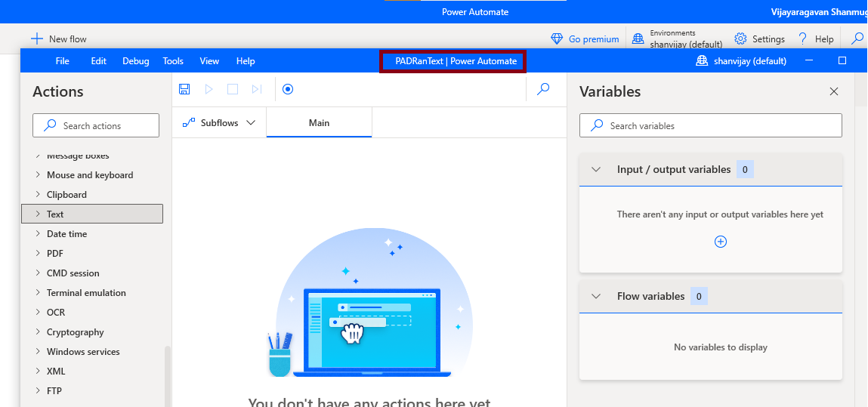
Task: Open Environments globe in console window
Action: pyautogui.click(x=638, y=39)
